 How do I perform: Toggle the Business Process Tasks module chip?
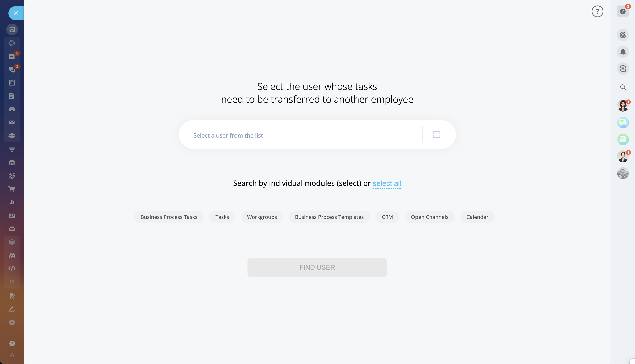tap(169, 217)
